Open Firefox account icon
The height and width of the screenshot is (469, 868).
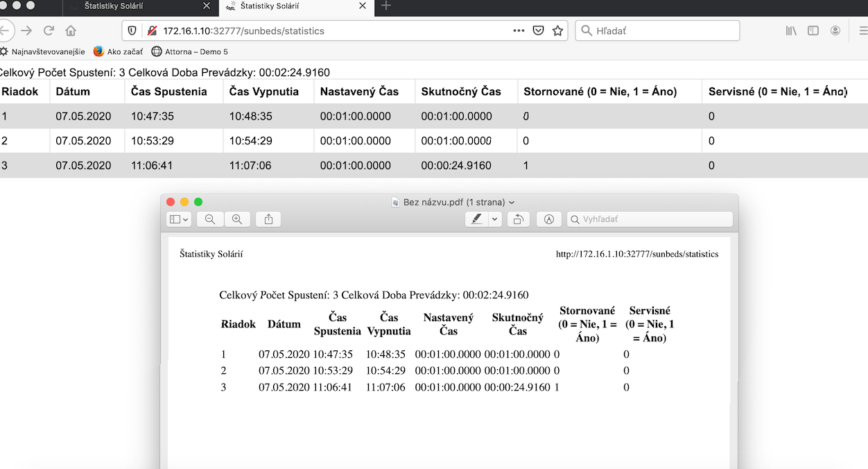pyautogui.click(x=835, y=31)
